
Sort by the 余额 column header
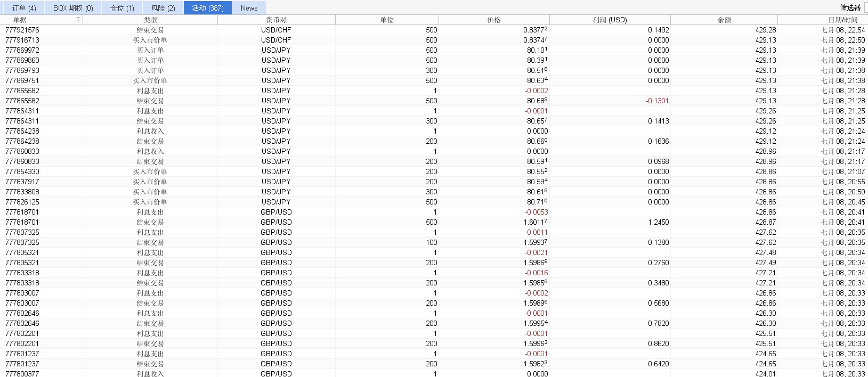click(724, 20)
